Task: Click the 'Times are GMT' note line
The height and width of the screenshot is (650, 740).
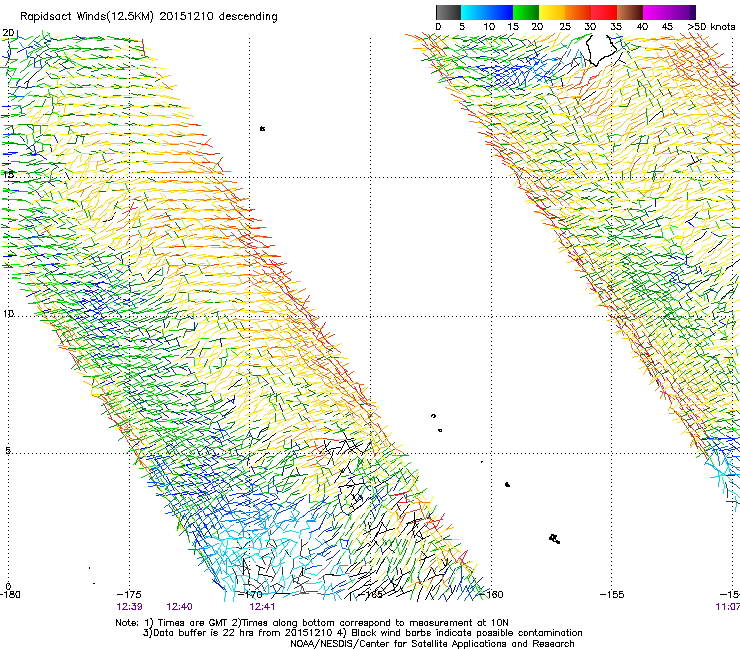Action: pos(311,623)
